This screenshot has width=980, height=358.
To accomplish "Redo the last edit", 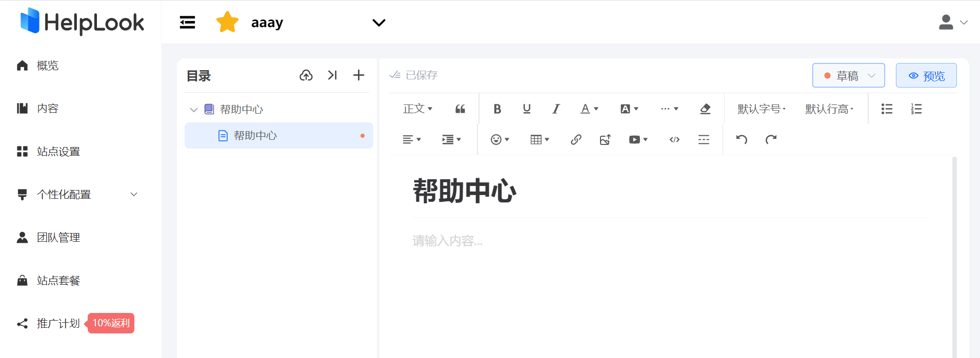I will click(x=771, y=139).
